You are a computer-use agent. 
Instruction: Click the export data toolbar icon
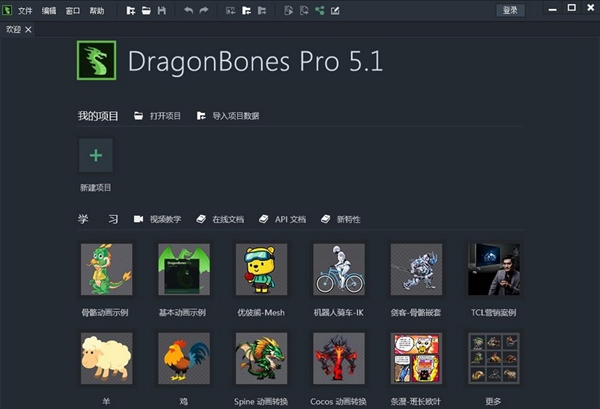click(262, 11)
